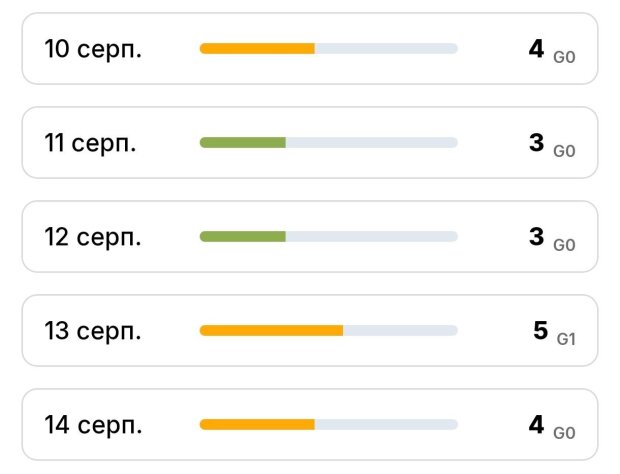
Task: Click the green bar for 12 серп.
Action: click(243, 236)
